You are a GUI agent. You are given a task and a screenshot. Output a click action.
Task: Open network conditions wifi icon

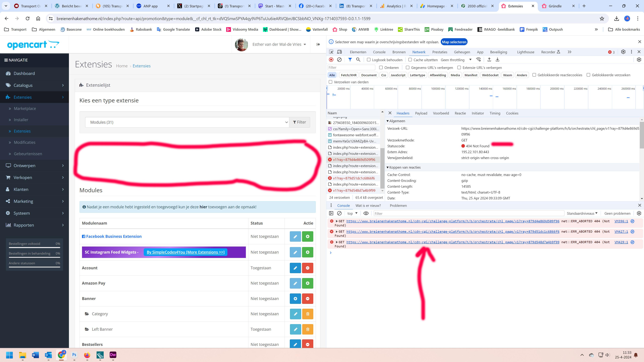[478, 60]
